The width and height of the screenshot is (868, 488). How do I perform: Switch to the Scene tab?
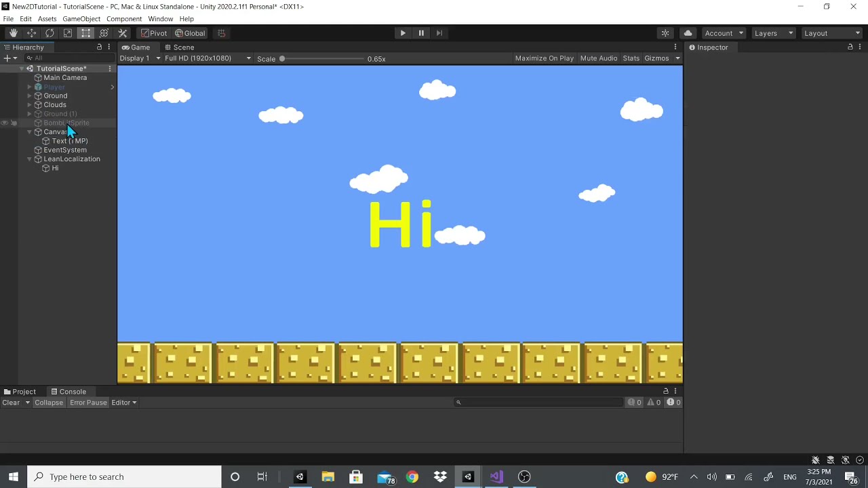(179, 47)
